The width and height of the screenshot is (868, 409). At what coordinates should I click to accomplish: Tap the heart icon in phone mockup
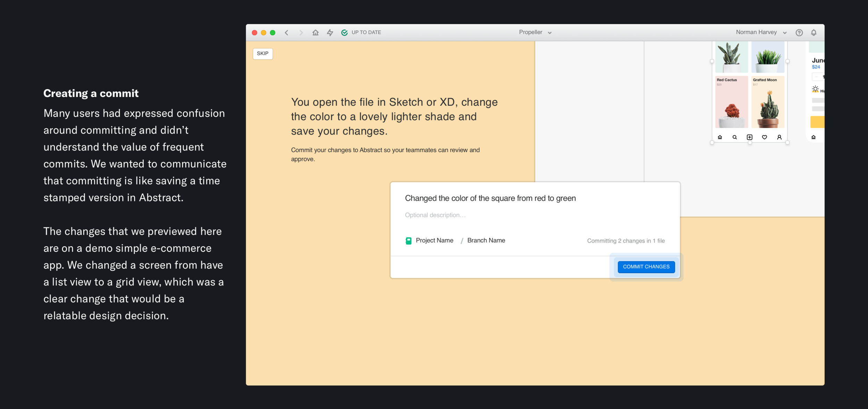point(765,137)
